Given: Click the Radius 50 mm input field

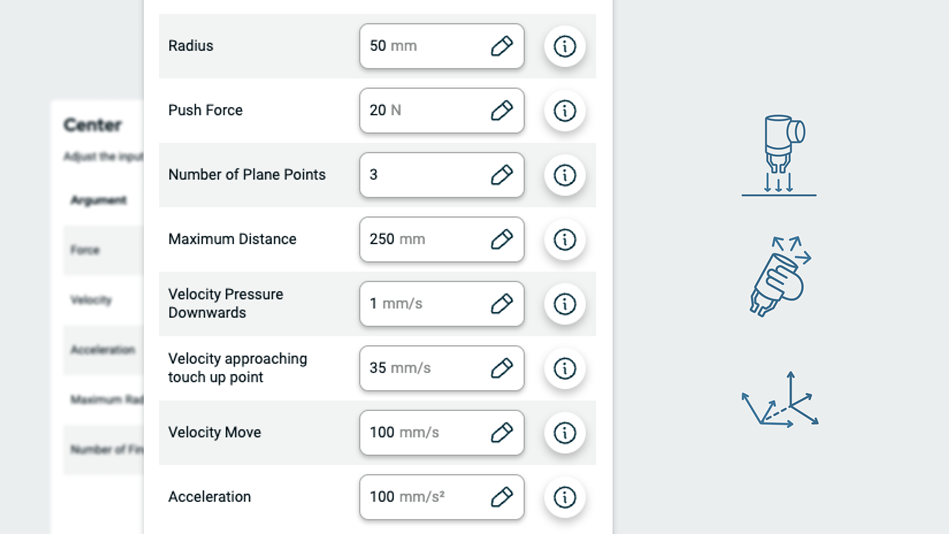Looking at the screenshot, I should point(425,46).
